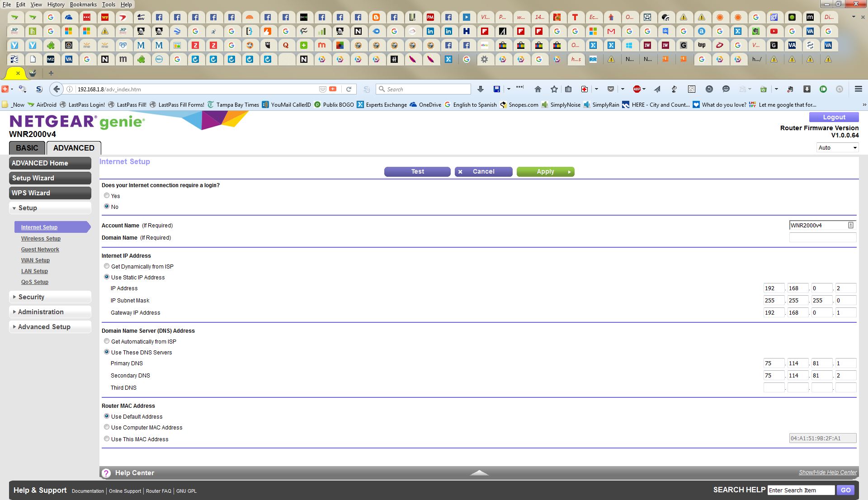Viewport: 868px width, 500px height.
Task: Select Use Default Address for MAC
Action: click(107, 416)
